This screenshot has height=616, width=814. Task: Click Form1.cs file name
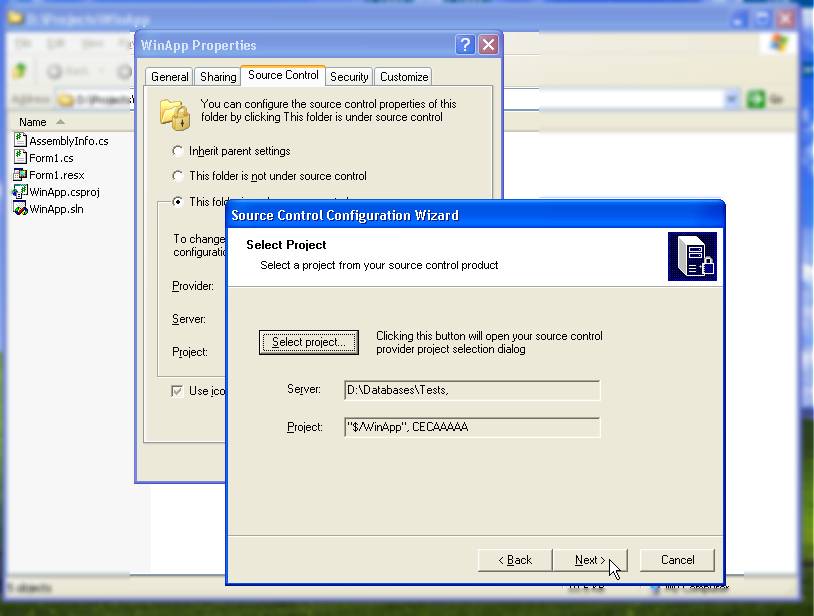pos(51,158)
